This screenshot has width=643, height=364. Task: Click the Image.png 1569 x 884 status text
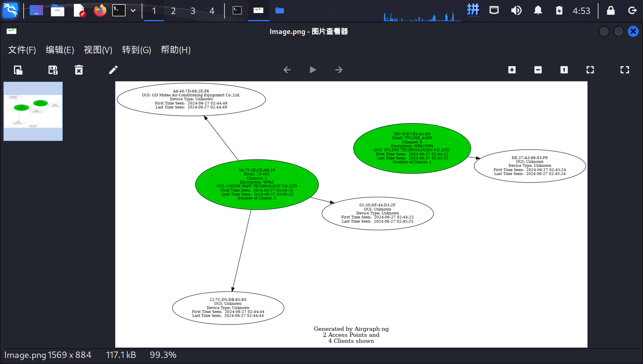(x=48, y=355)
